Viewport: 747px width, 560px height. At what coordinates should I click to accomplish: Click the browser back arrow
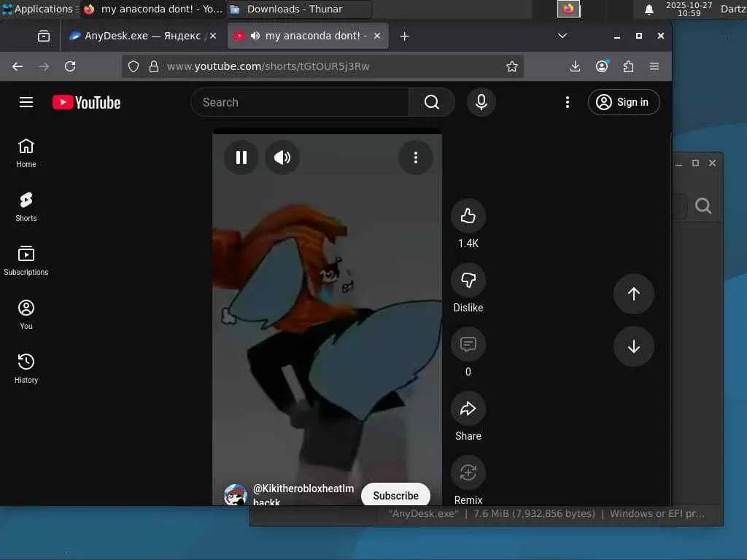18,66
